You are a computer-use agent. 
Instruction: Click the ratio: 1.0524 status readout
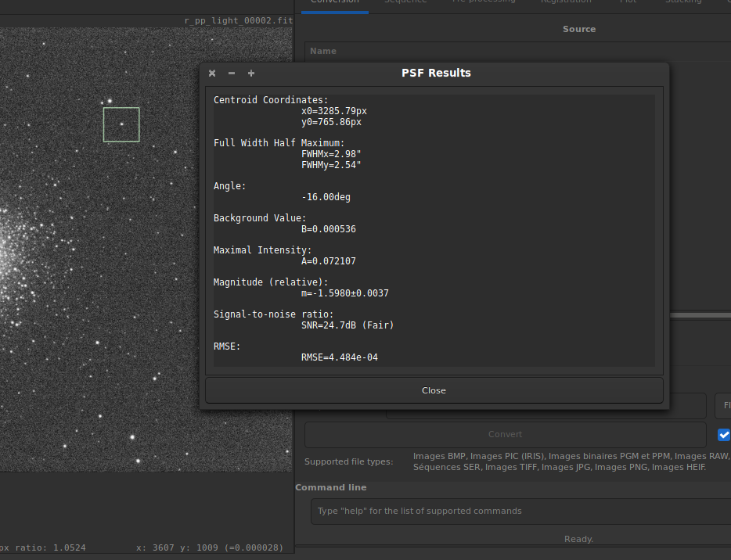pyautogui.click(x=50, y=548)
